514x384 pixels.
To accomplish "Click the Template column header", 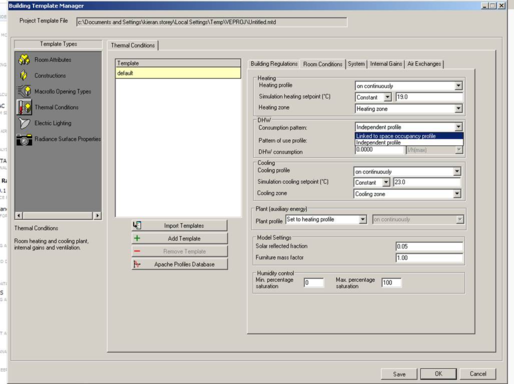I will (x=178, y=63).
